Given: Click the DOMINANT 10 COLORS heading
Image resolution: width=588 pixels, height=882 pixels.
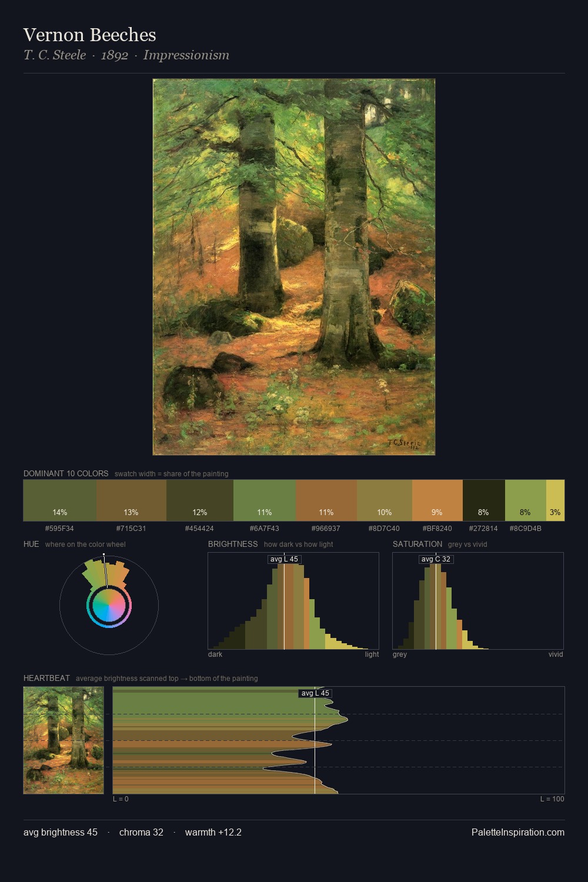Looking at the screenshot, I should coord(66,473).
